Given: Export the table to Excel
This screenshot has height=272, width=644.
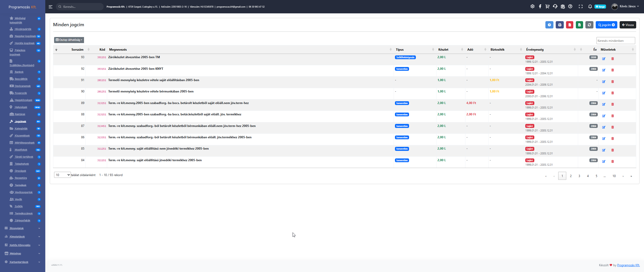Looking at the screenshot, I should (x=579, y=25).
